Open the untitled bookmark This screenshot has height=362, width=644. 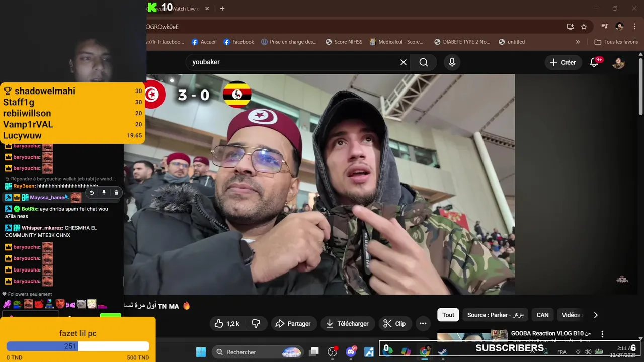[x=512, y=42]
